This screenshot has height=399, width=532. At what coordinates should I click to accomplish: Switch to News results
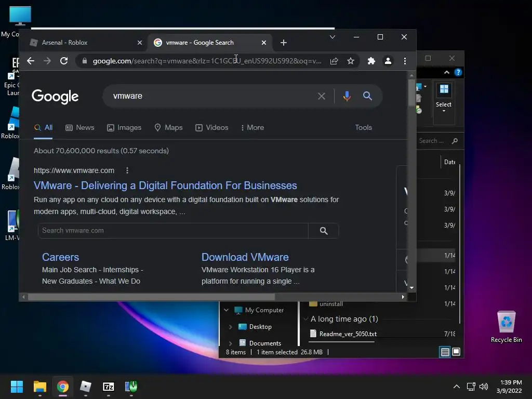click(79, 128)
